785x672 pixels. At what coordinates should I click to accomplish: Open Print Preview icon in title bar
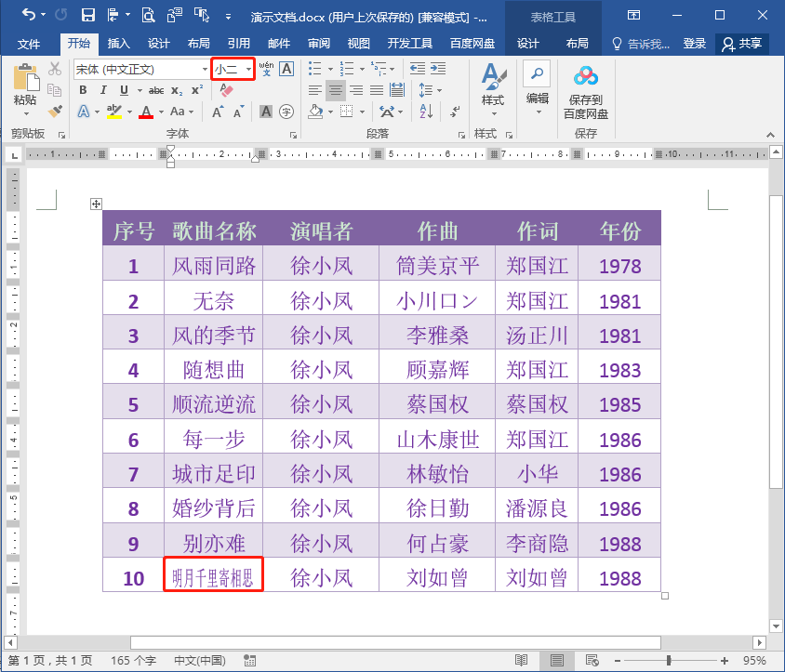[x=148, y=16]
